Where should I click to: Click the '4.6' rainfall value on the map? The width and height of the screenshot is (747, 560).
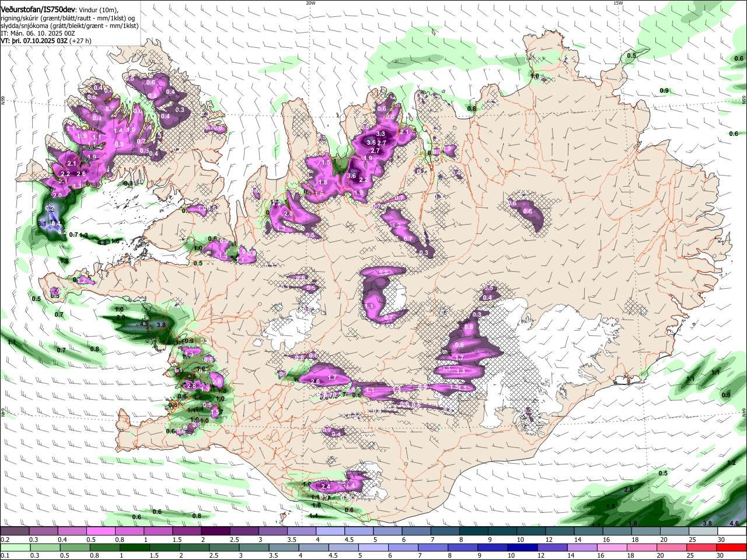click(734, 523)
